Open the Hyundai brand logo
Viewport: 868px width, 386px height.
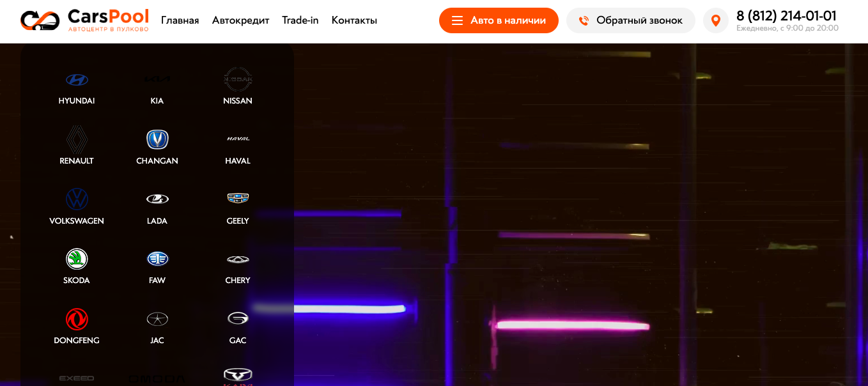[x=77, y=80]
